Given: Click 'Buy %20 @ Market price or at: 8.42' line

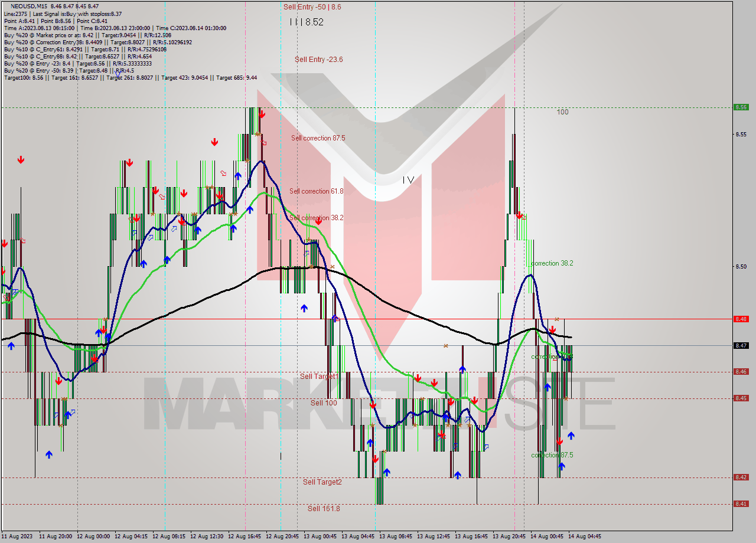Looking at the screenshot, I should point(88,35).
